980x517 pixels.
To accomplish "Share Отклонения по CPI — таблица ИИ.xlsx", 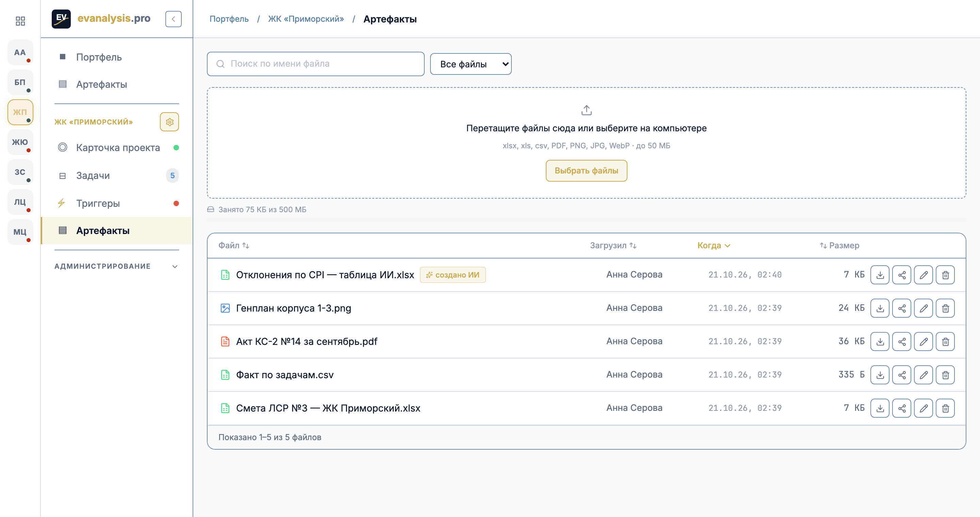I will tap(902, 275).
